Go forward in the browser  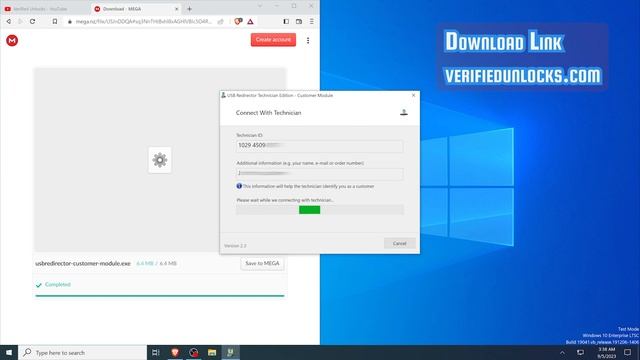click(x=20, y=21)
